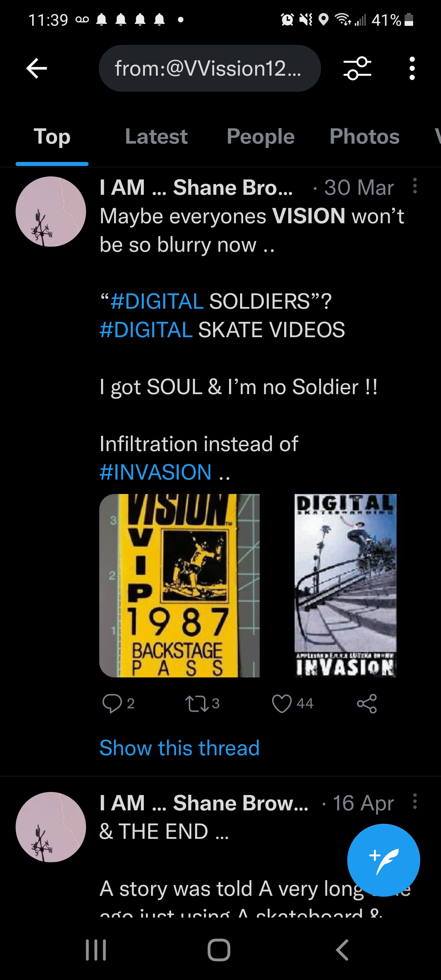Tap the back arrow in header
This screenshot has width=441, height=980.
[36, 69]
